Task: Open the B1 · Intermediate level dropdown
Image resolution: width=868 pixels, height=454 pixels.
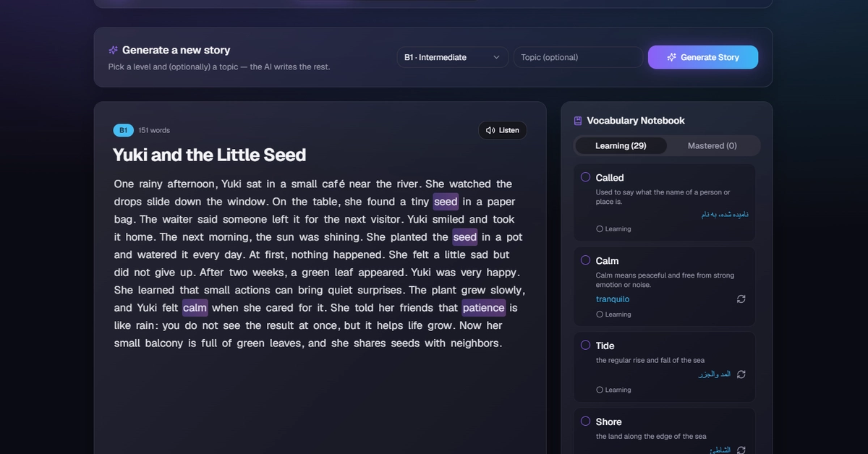Action: tap(453, 57)
